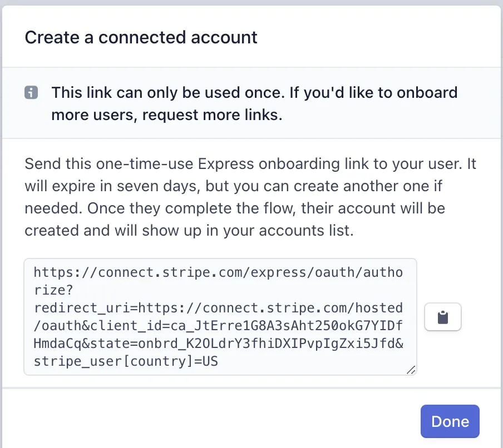Viewport: 503px width, 448px height.
Task: Place cursor on the 'state=onbrd_' line
Action: point(218,344)
